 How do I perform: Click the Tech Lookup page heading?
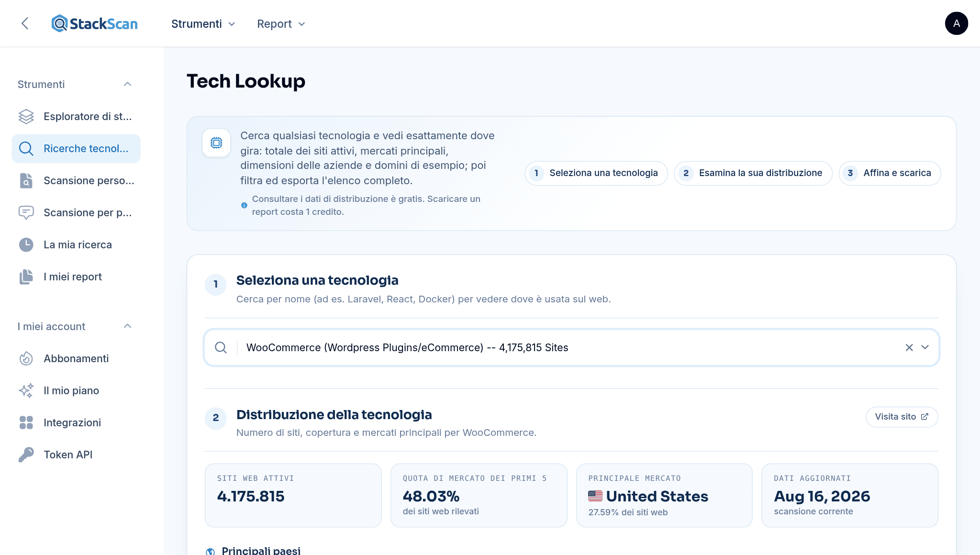point(246,81)
